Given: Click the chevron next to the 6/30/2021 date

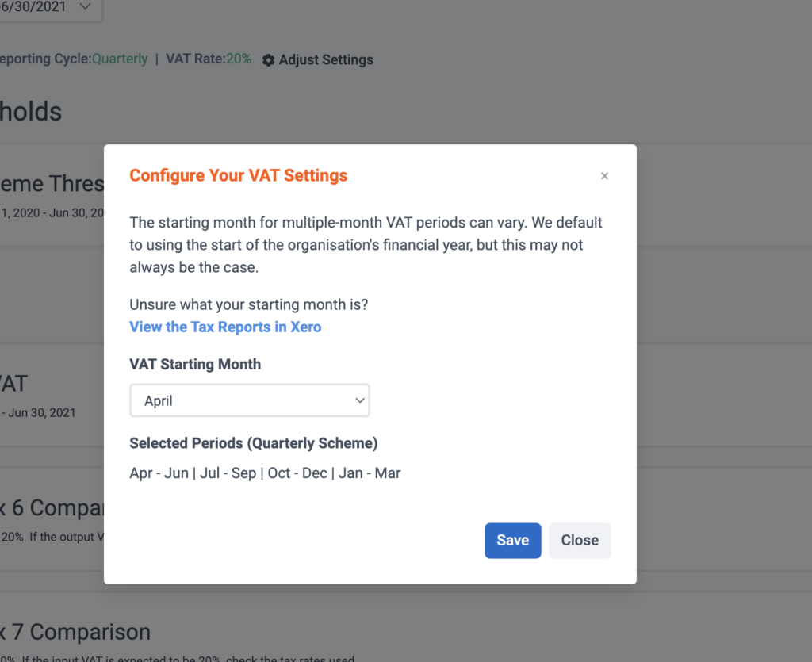Looking at the screenshot, I should pyautogui.click(x=85, y=6).
